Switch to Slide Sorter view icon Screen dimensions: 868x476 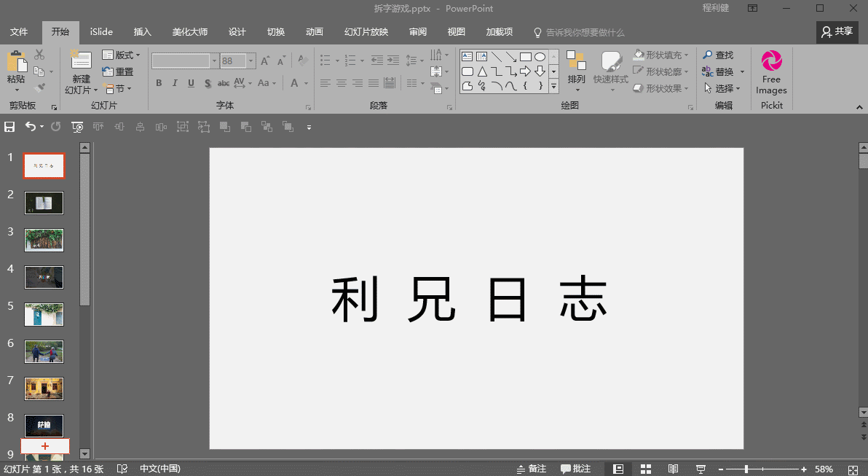click(645, 469)
